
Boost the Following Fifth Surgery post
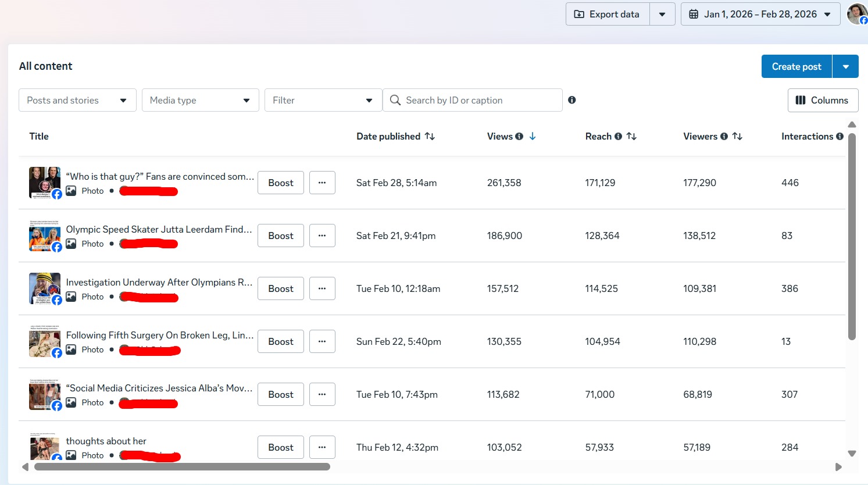pos(281,341)
